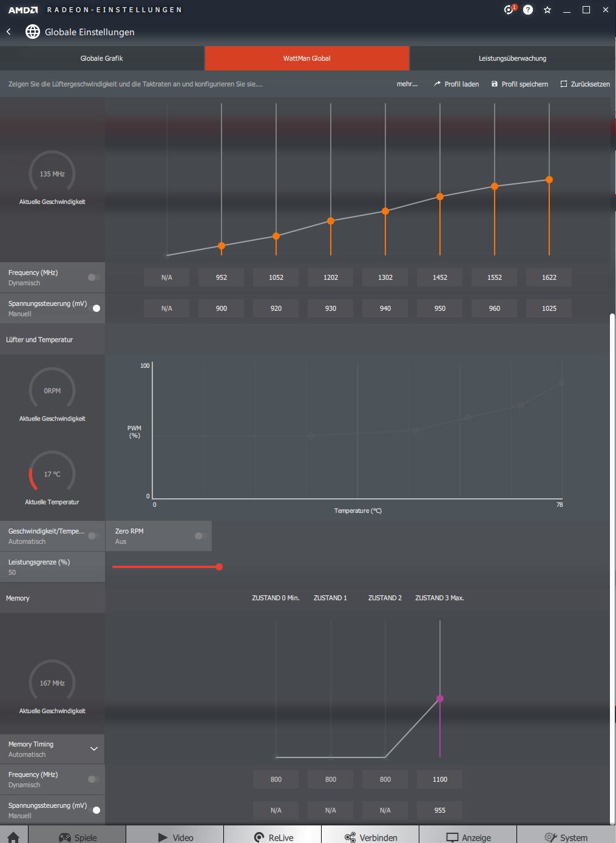Click the mehr... link
Screen dimensions: 616x843
pyautogui.click(x=407, y=84)
